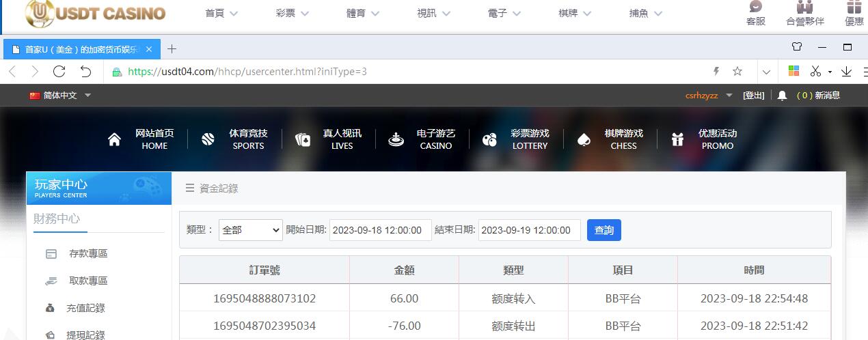Expand the 類型 全部 select box
Screen dimensions: 868x340
pos(251,230)
